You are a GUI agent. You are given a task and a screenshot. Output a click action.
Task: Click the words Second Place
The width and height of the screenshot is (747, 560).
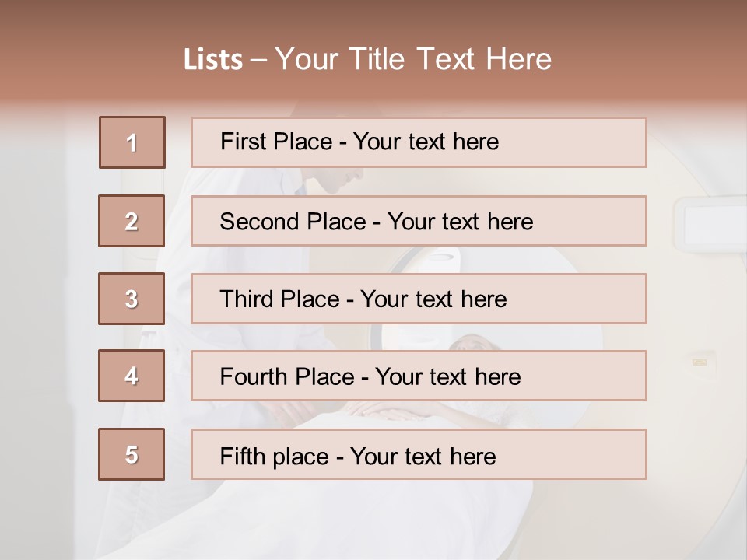pos(293,222)
